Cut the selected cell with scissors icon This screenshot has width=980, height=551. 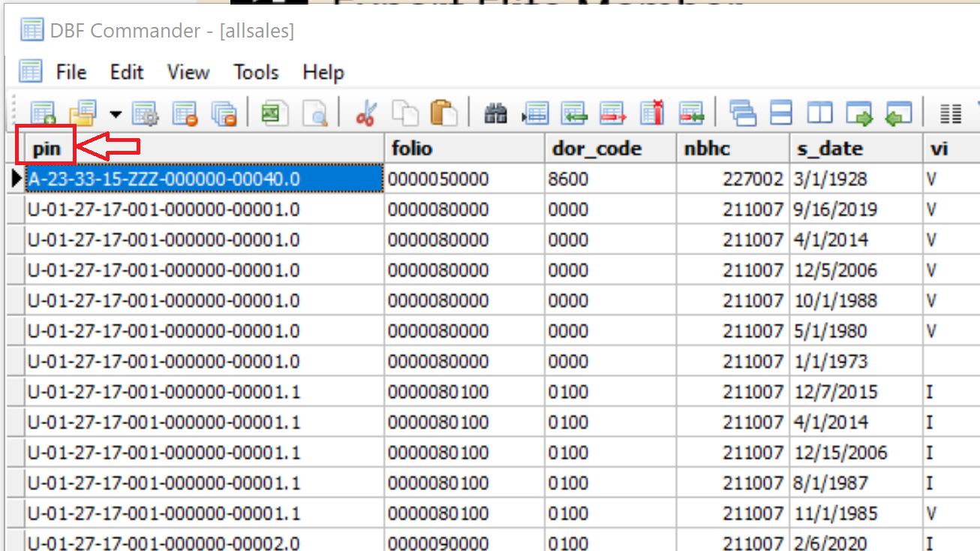(367, 113)
